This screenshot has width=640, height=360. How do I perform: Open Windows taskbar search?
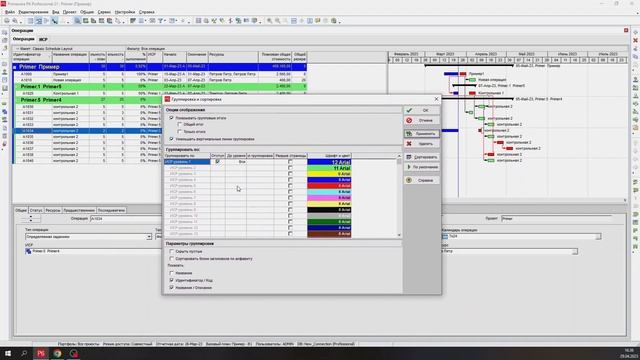click(24, 353)
